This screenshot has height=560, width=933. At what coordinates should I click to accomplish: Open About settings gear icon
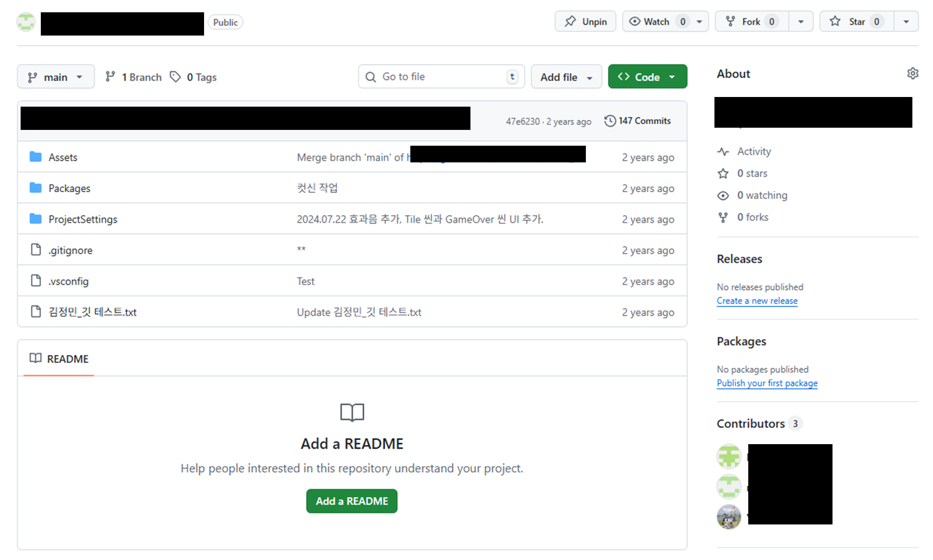(912, 74)
